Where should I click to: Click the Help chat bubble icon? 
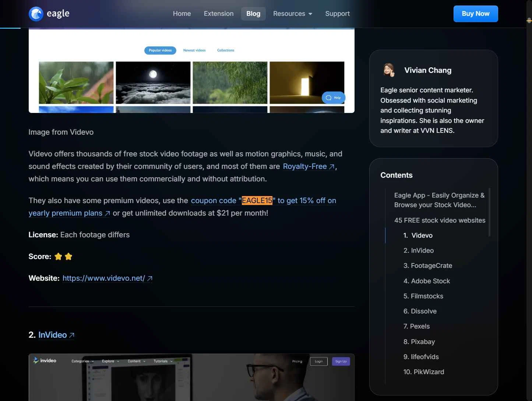coord(333,97)
